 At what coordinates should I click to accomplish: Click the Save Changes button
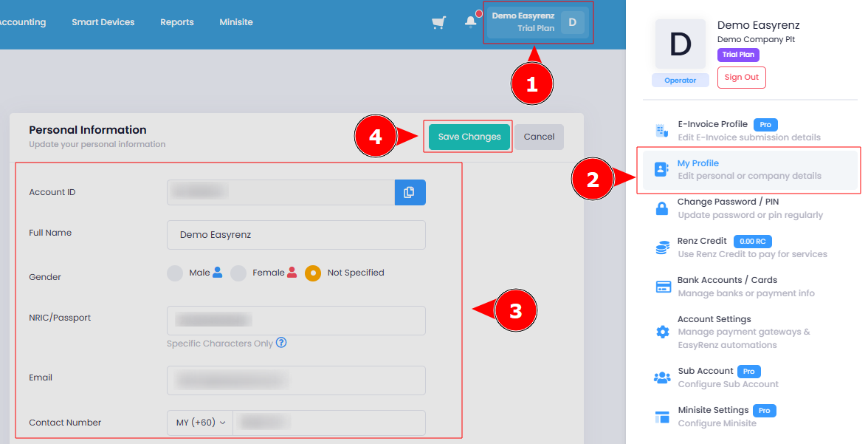pyautogui.click(x=469, y=137)
